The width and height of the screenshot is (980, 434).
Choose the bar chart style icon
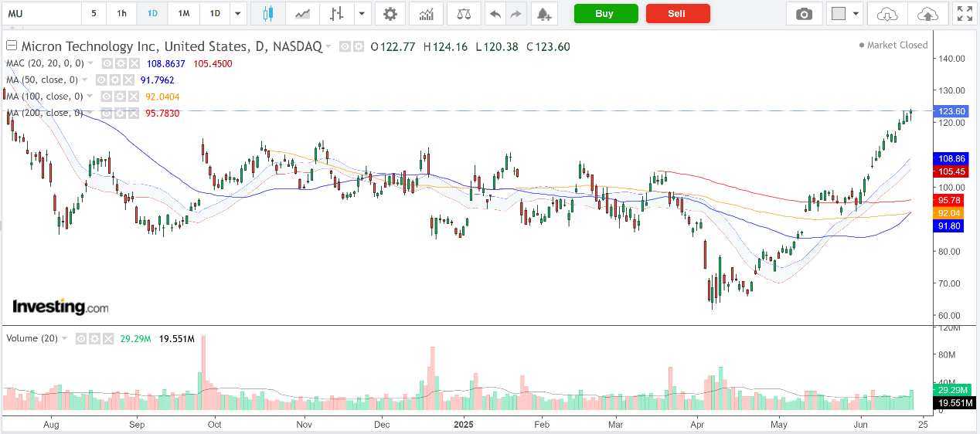[x=336, y=14]
